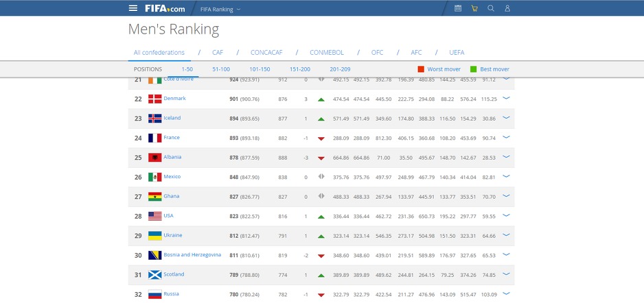
Task: Click the Iceland flag icon
Action: (155, 119)
